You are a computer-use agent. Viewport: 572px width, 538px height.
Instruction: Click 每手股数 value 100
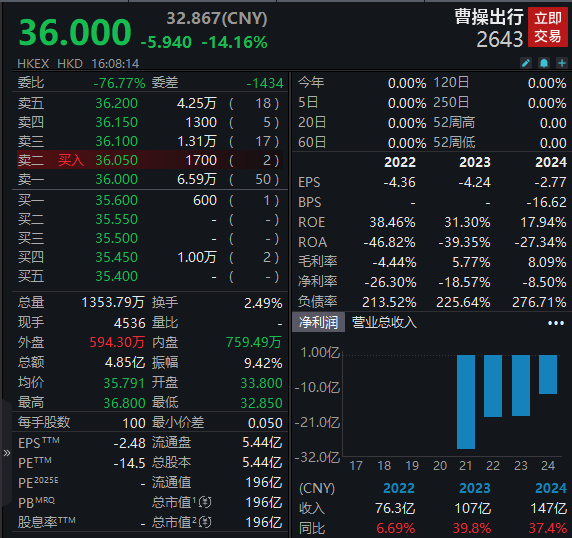pyautogui.click(x=134, y=423)
